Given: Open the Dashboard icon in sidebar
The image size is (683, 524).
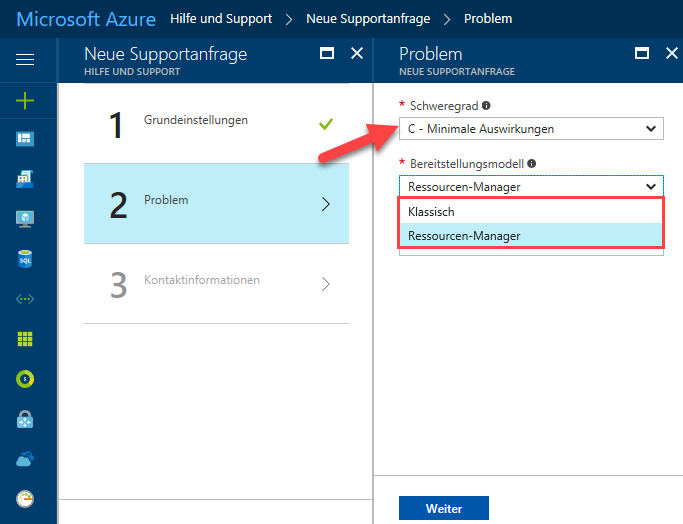Looking at the screenshot, I should click(25, 139).
